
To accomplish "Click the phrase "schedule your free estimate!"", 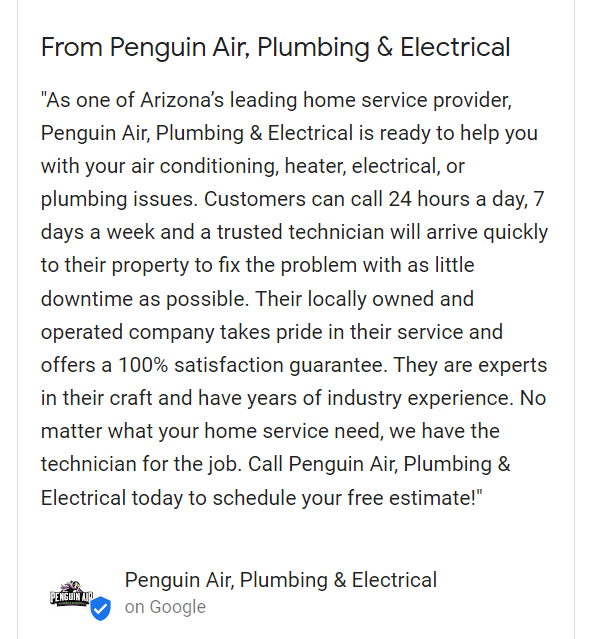I will (x=345, y=498).
